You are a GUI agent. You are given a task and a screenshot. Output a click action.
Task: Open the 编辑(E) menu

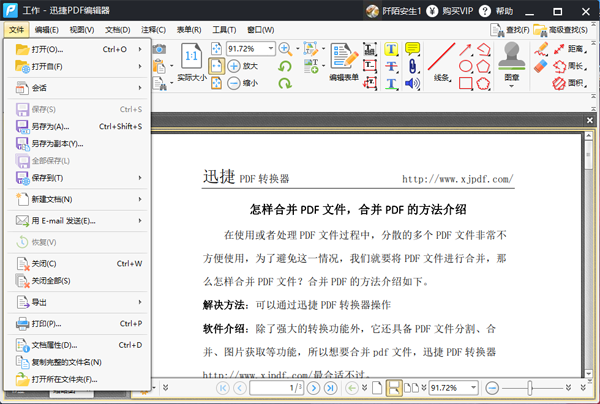pyautogui.click(x=47, y=30)
